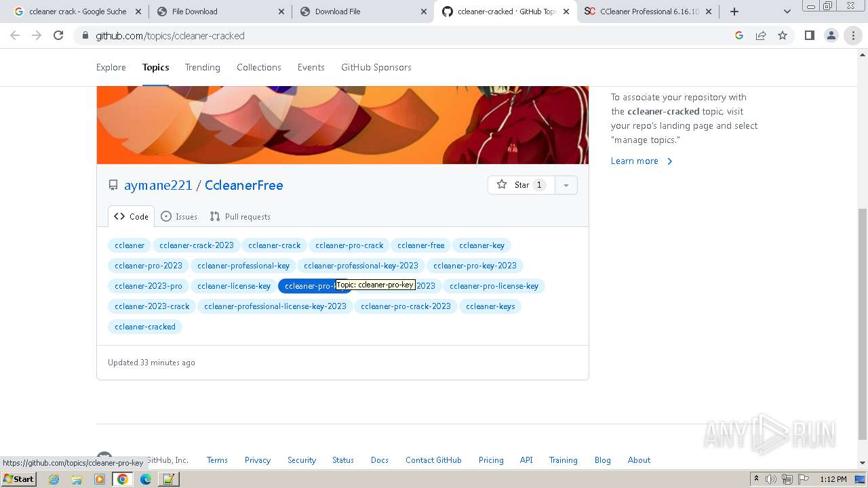Open Internet Explorer from the taskbar
The height and width of the screenshot is (488, 868).
pyautogui.click(x=54, y=479)
